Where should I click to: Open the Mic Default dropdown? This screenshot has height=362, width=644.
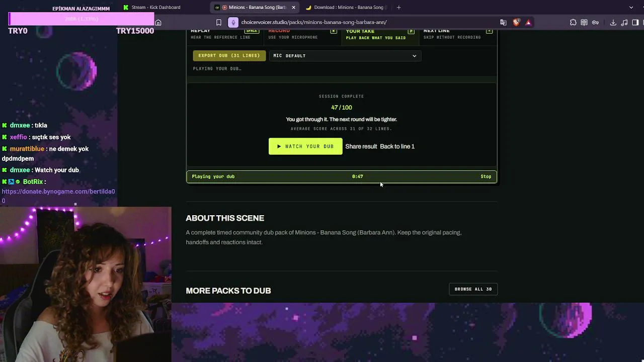pos(345,56)
